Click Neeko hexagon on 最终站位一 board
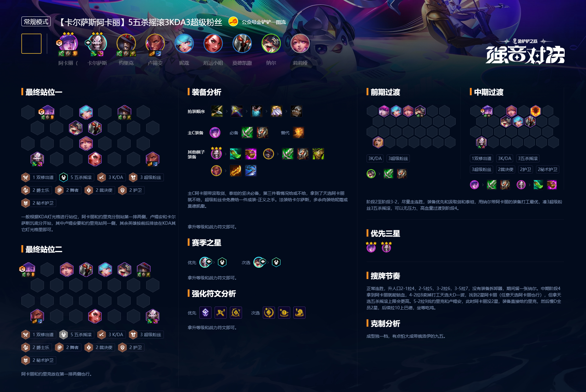 pos(86,112)
